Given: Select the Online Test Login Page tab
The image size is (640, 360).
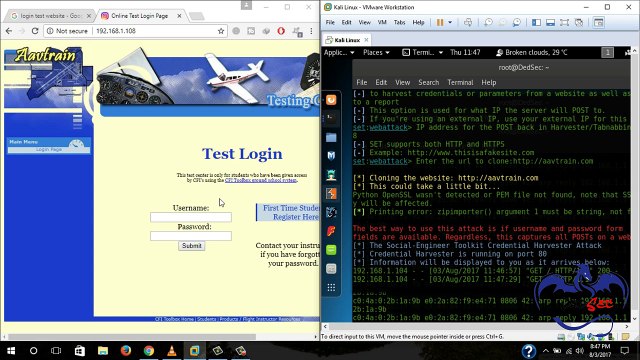Looking at the screenshot, I should tap(140, 16).
